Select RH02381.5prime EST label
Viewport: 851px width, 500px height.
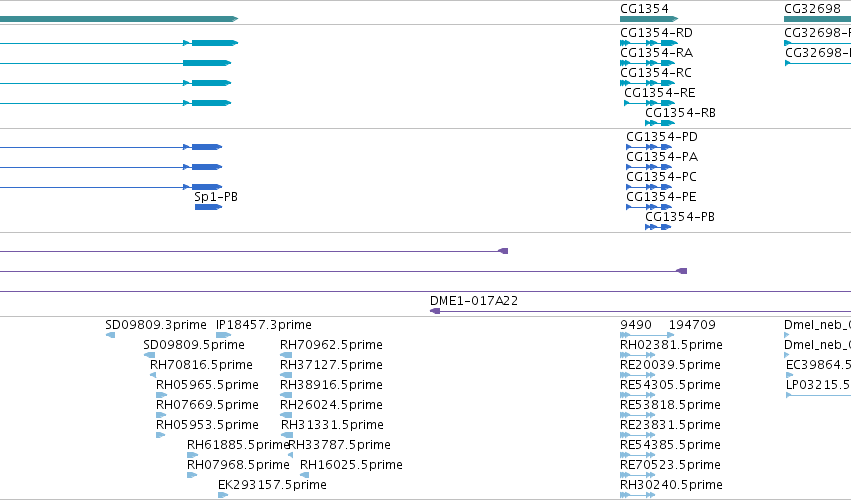(x=671, y=345)
